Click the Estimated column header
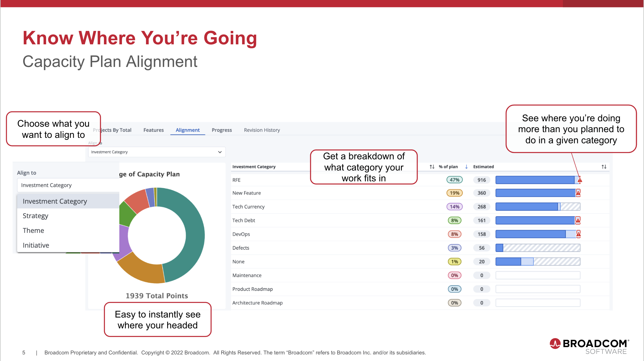The width and height of the screenshot is (644, 361). pos(483,167)
